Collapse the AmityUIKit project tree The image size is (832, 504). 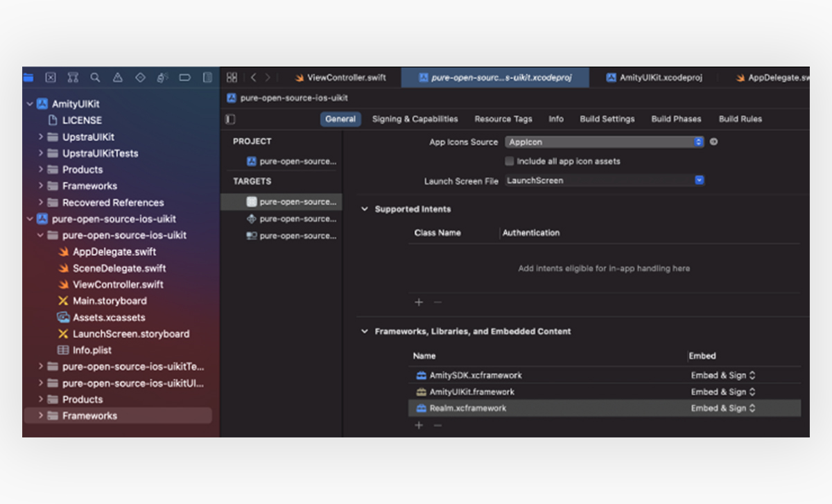(x=30, y=103)
